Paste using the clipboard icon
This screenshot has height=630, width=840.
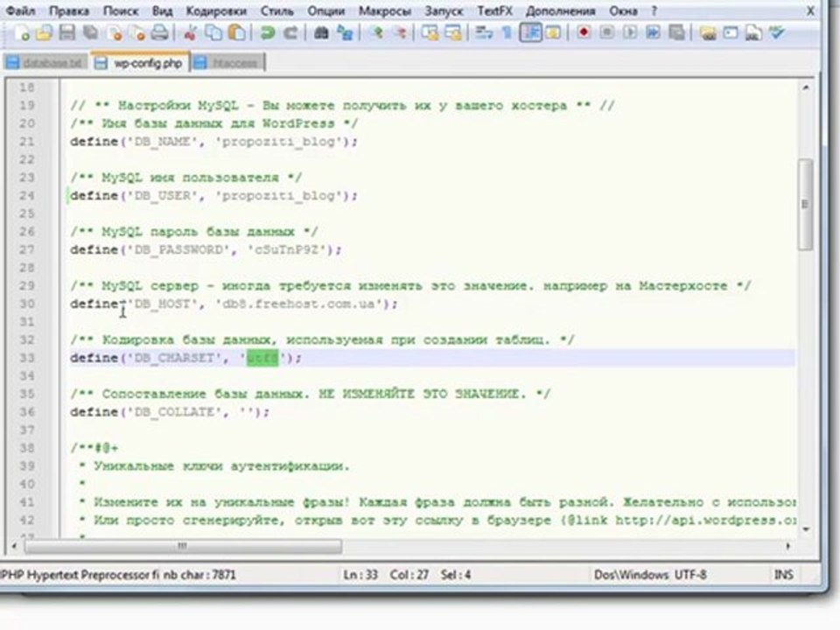(x=237, y=33)
